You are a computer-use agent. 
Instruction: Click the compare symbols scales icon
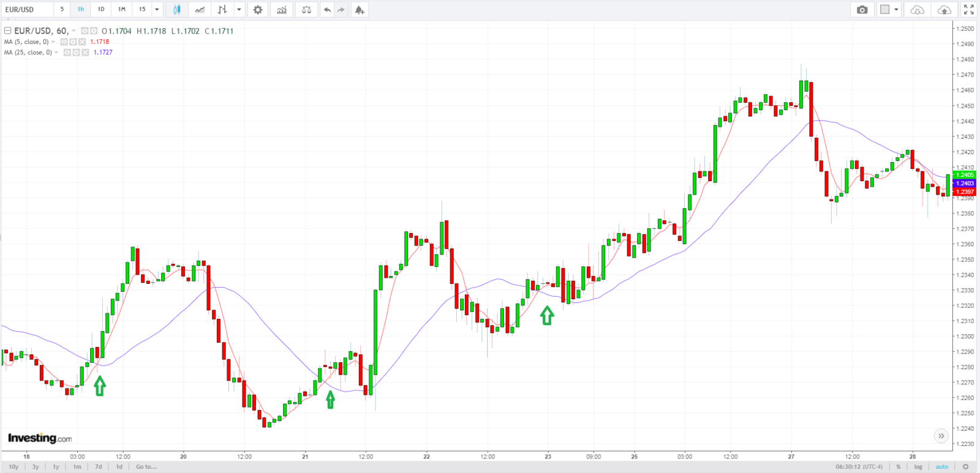306,10
